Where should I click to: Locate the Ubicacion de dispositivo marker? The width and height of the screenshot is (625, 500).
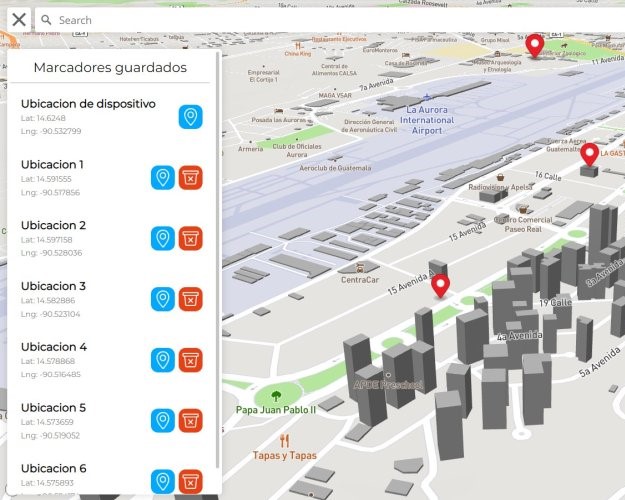(x=190, y=117)
